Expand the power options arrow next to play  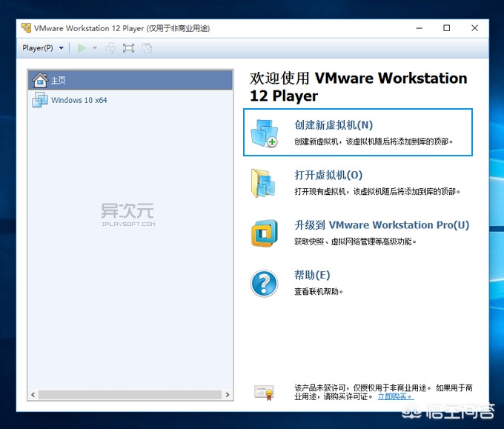95,48
